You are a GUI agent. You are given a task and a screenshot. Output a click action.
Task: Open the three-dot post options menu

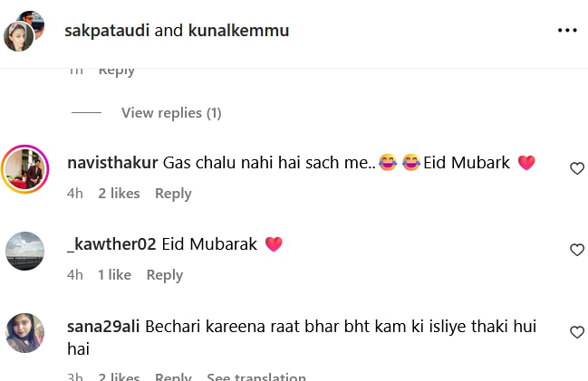567,31
